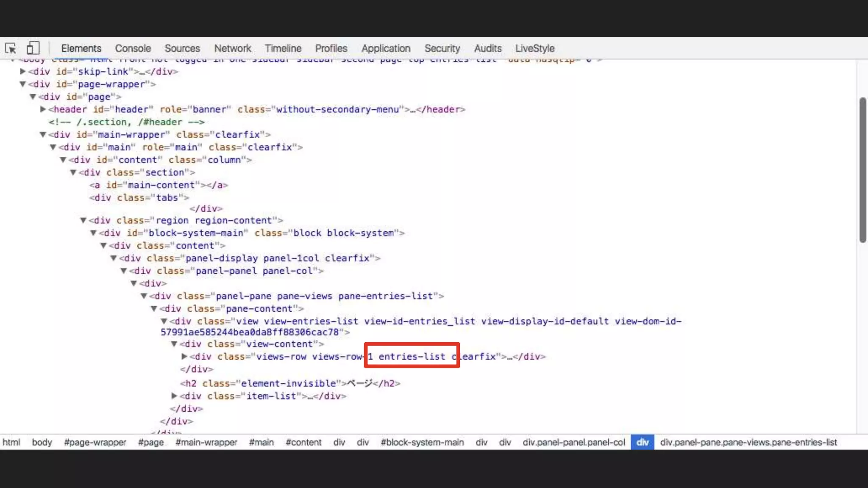
Task: Open the Network tab
Action: click(x=232, y=48)
